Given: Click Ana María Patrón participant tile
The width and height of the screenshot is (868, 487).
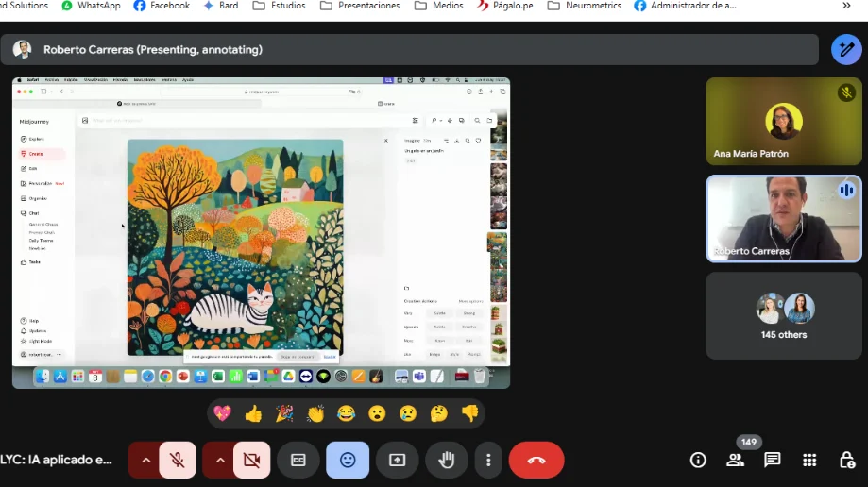Looking at the screenshot, I should click(x=783, y=121).
